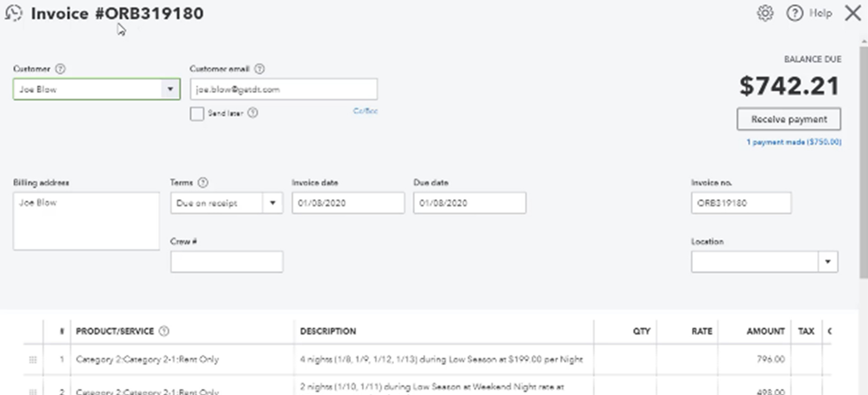
Task: Click the Receive payment button
Action: pos(789,119)
